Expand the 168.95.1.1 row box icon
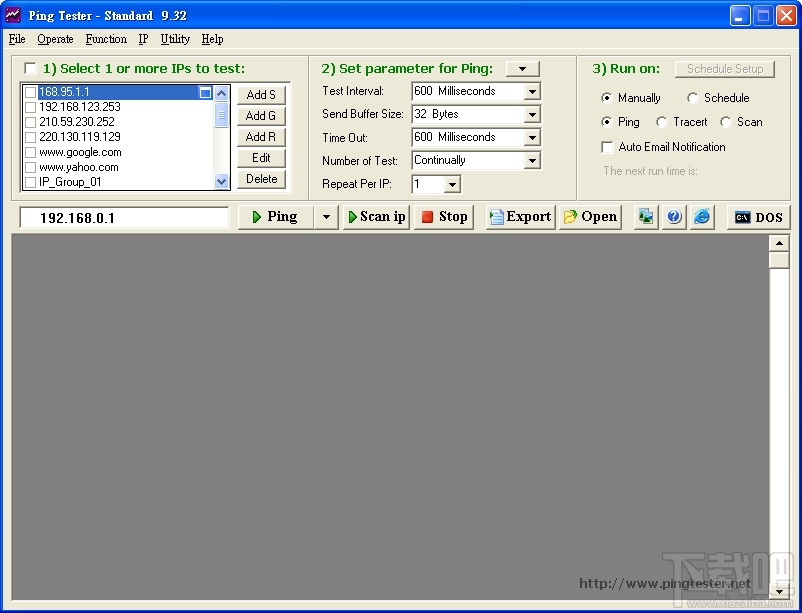Viewport: 802px width, 613px height. [205, 93]
